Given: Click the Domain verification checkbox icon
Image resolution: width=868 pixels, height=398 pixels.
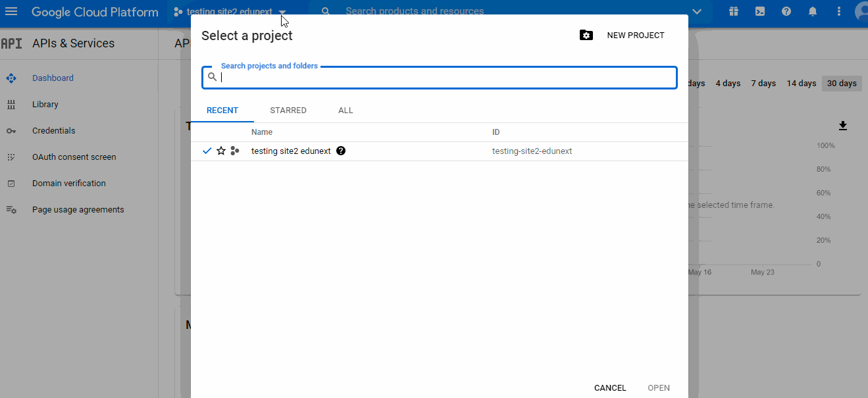Looking at the screenshot, I should 11,184.
